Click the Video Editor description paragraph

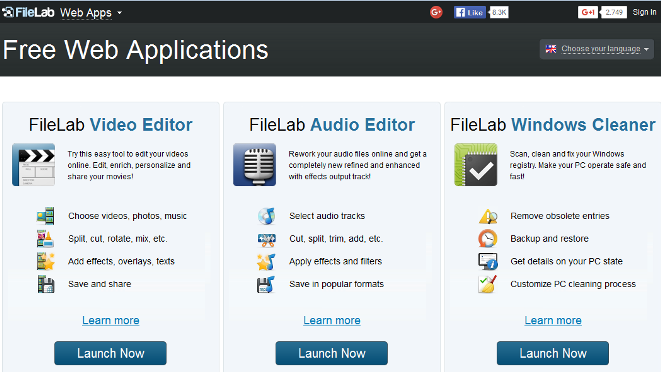[x=129, y=165]
